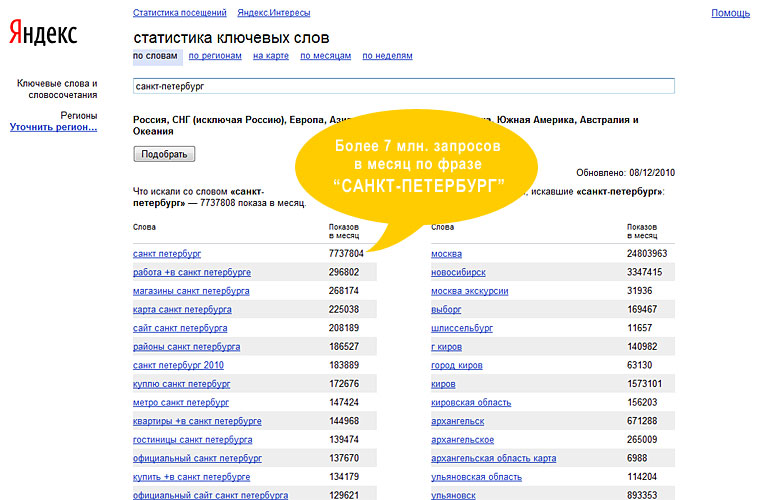The image size is (763, 500).
Task: Click the Подобрать button
Action: [x=164, y=154]
